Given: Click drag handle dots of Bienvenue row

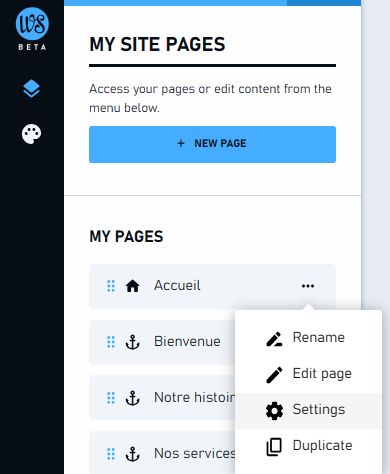Looking at the screenshot, I should point(111,342).
